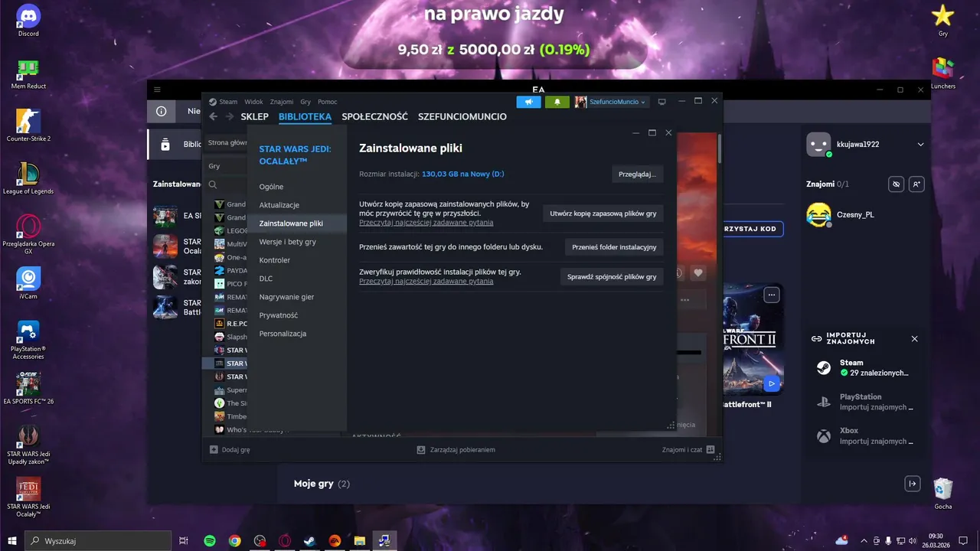Click the Big Picture monitor icon in Steam
This screenshot has width=980, height=551.
[x=662, y=102]
